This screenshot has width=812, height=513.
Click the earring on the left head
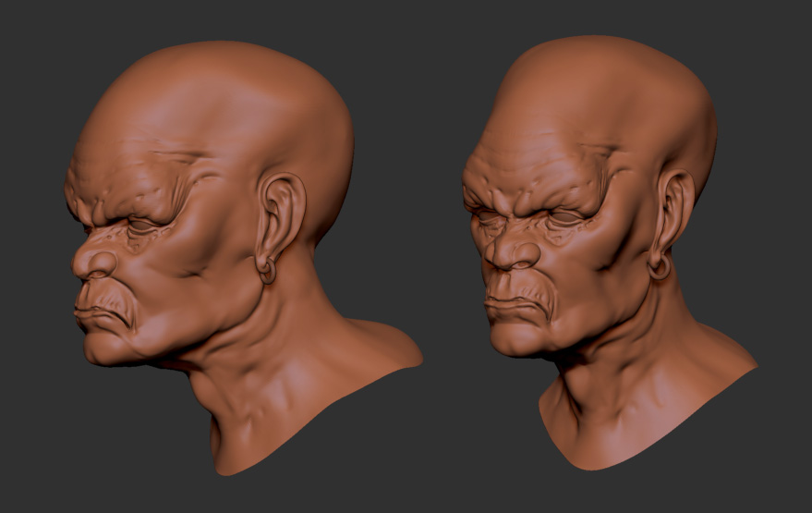click(267, 271)
